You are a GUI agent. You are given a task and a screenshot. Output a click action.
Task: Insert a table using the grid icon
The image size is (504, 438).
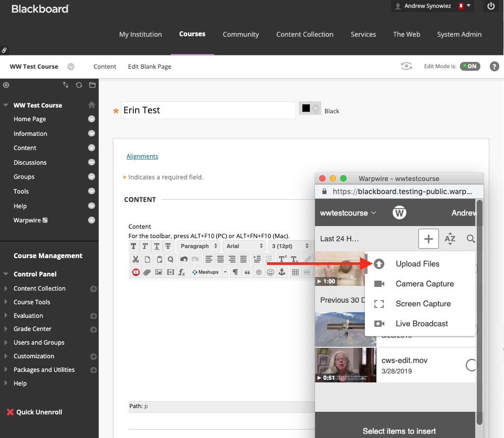coord(296,272)
